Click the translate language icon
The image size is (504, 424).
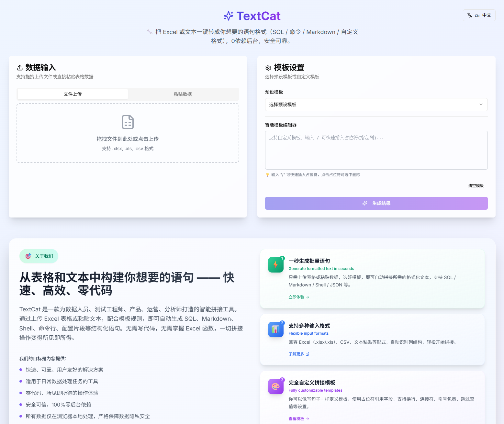(x=470, y=15)
